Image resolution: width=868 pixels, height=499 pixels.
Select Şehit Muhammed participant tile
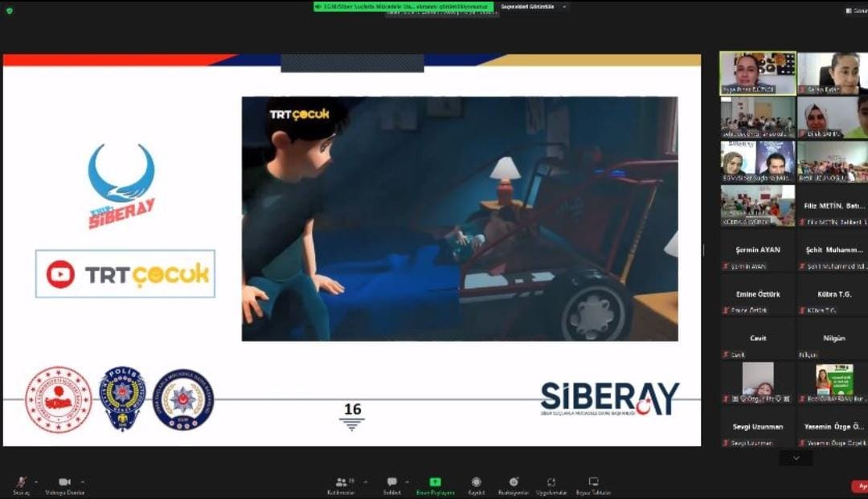click(833, 250)
